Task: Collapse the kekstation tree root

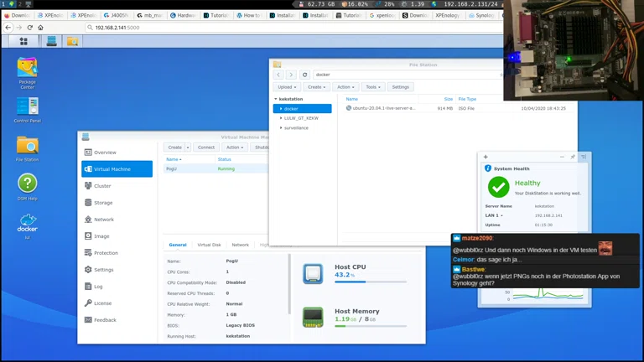Action: (276, 99)
